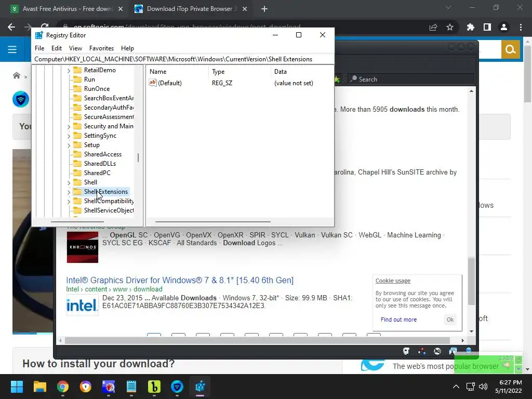Open Google Chrome from the taskbar
The image size is (532, 399).
[63, 387]
